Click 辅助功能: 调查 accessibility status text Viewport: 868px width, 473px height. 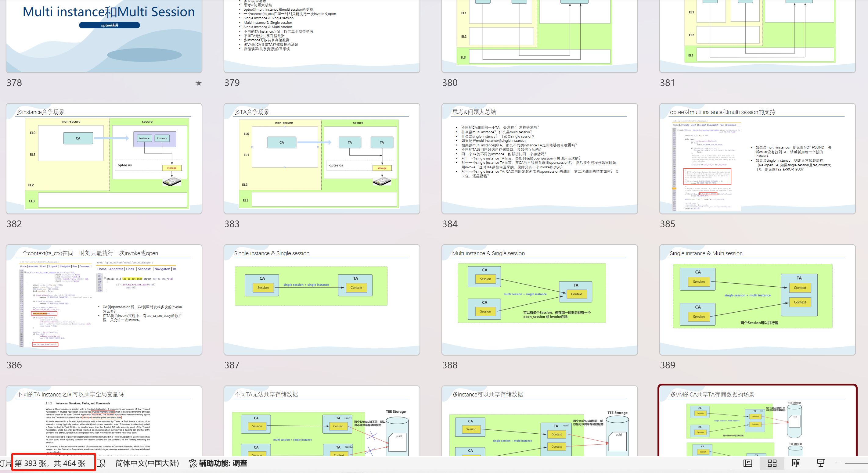(223, 464)
